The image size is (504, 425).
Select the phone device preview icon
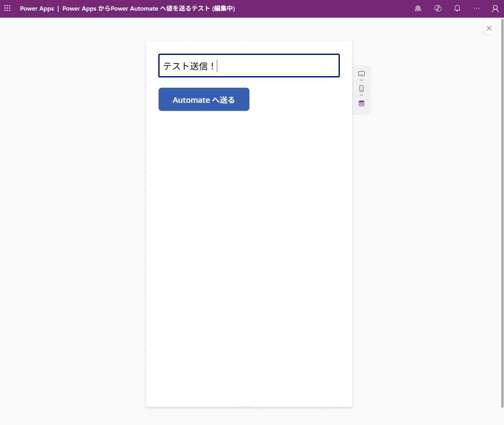[361, 89]
